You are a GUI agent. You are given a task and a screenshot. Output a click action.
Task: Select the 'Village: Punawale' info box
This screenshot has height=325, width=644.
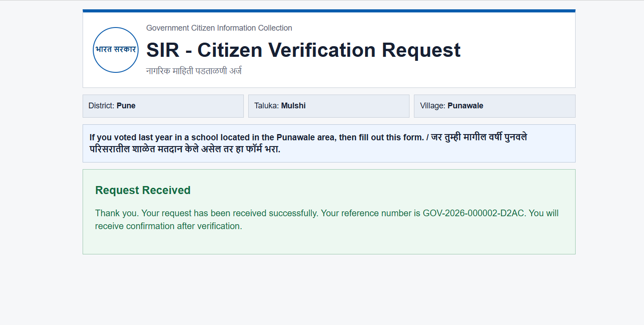tap(494, 106)
